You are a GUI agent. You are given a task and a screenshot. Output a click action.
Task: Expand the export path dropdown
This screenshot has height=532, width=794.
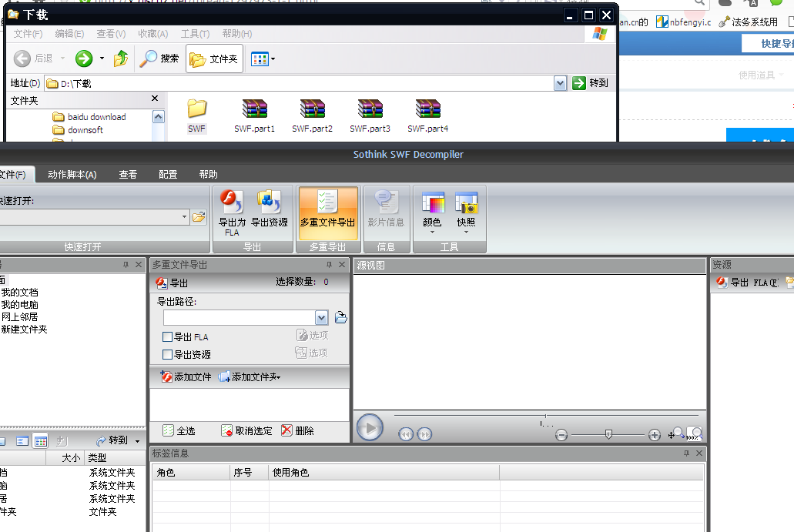322,318
